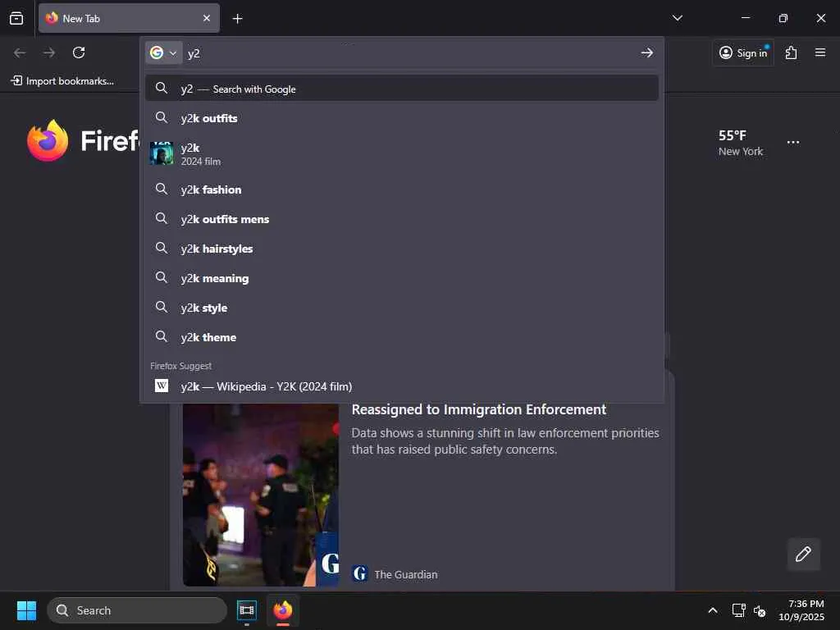Open the Firefox View tab list icon

click(x=16, y=18)
